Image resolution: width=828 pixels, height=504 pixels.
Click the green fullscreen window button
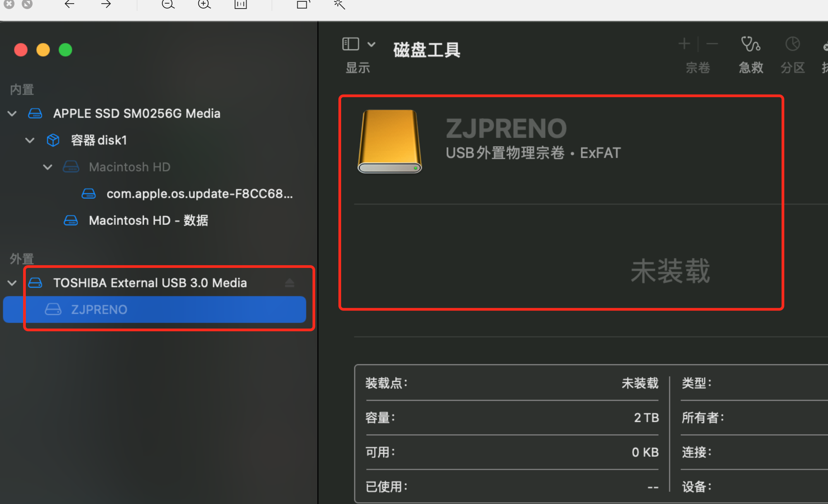(66, 50)
